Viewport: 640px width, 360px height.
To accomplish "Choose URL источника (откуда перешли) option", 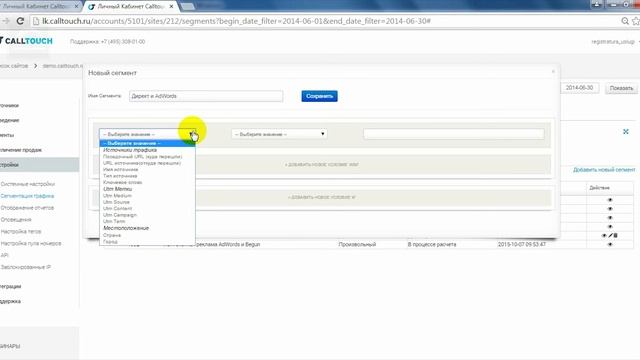I will [x=142, y=163].
